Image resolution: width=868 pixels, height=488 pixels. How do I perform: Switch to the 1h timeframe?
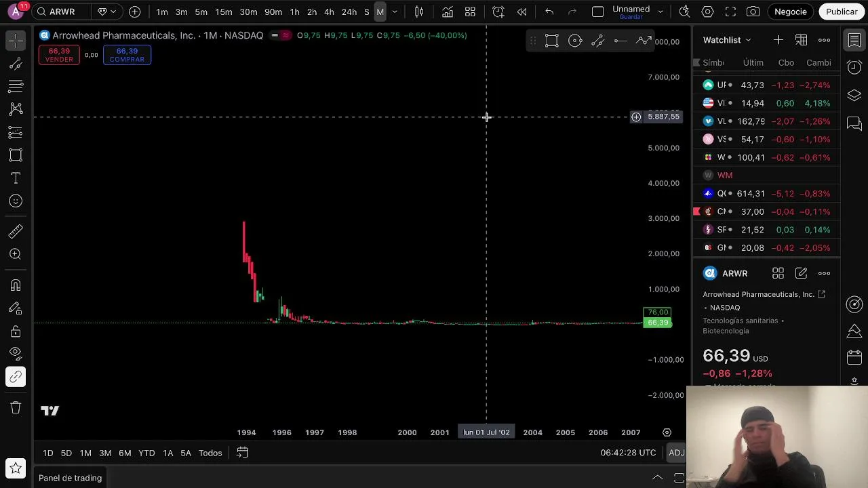pos(294,12)
